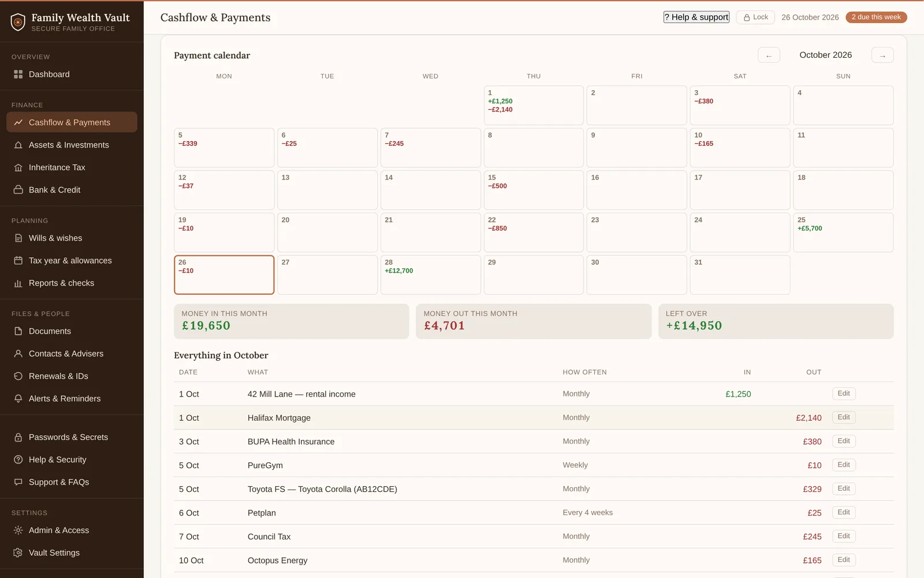Click the Support & FAQs chat icon
924x578 pixels.
point(18,482)
